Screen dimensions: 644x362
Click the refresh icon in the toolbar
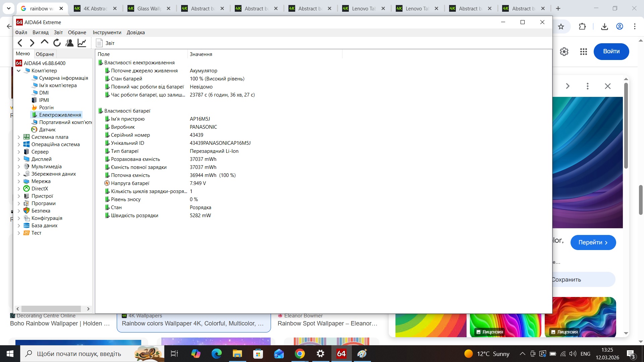57,43
